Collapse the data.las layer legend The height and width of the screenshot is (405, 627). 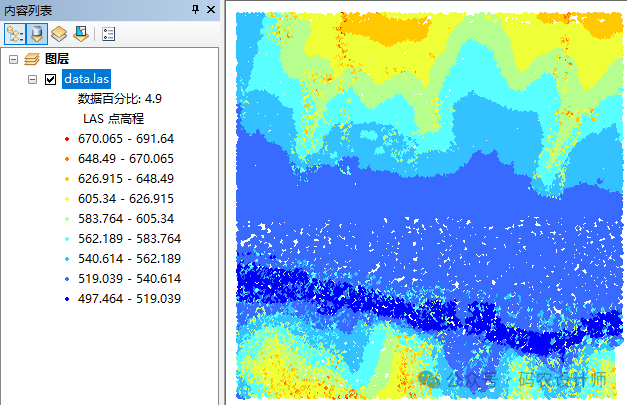click(33, 79)
